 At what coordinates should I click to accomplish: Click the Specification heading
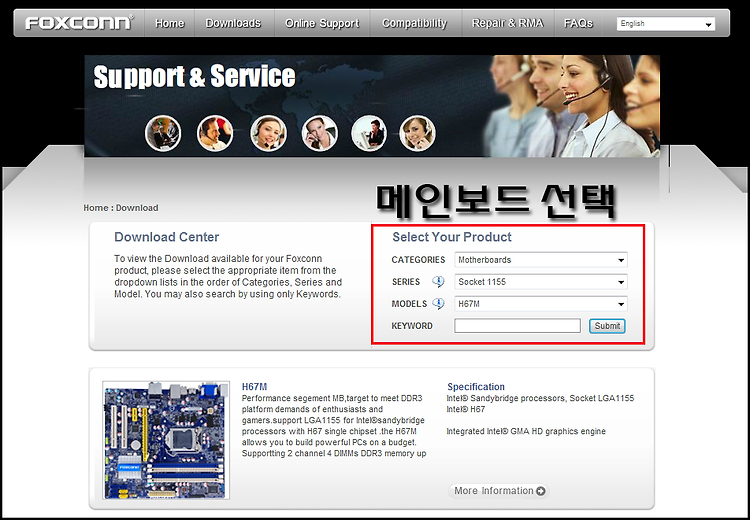[x=476, y=387]
